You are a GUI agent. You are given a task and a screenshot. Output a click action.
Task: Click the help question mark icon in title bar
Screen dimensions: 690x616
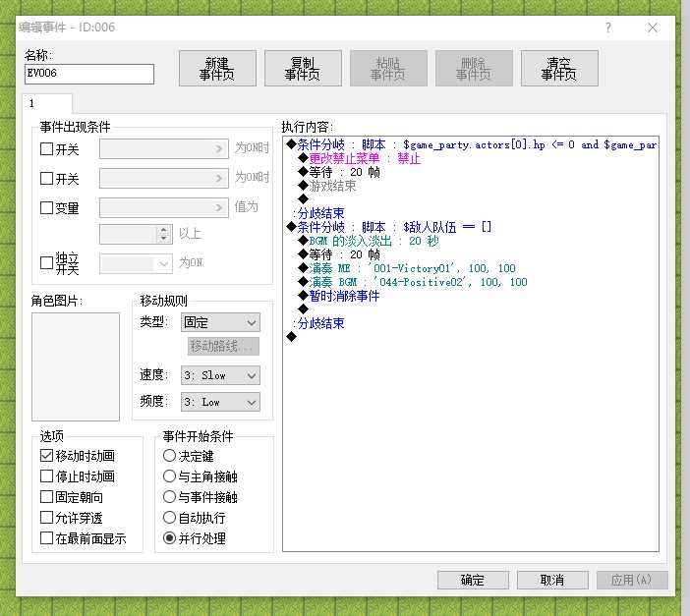608,28
